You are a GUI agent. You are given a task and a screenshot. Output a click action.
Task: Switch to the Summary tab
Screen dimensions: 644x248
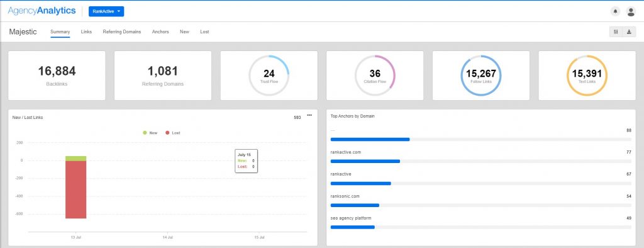[60, 31]
